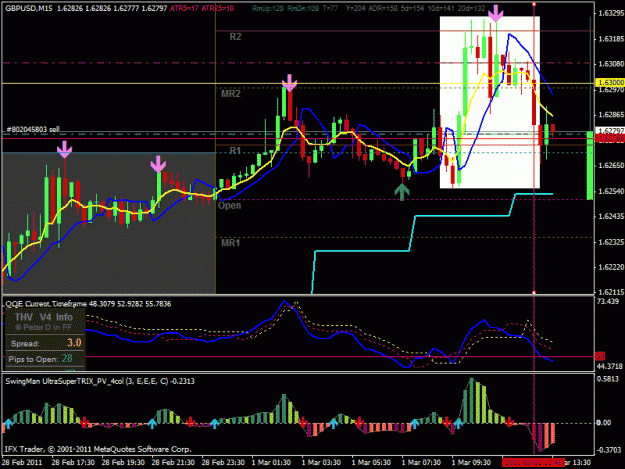
Task: Select the MR1 pivot label
Action: (230, 242)
